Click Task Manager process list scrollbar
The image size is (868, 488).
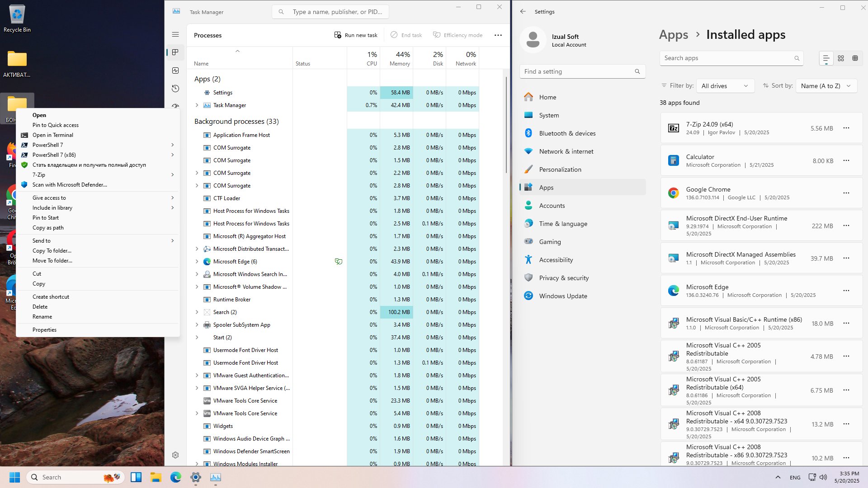pyautogui.click(x=506, y=124)
